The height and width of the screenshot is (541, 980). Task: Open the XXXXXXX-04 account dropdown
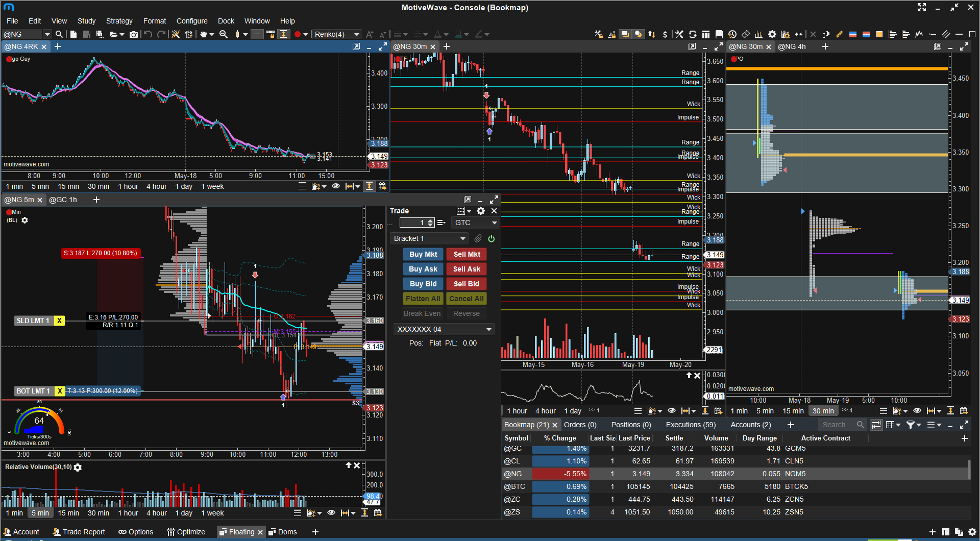pyautogui.click(x=444, y=329)
